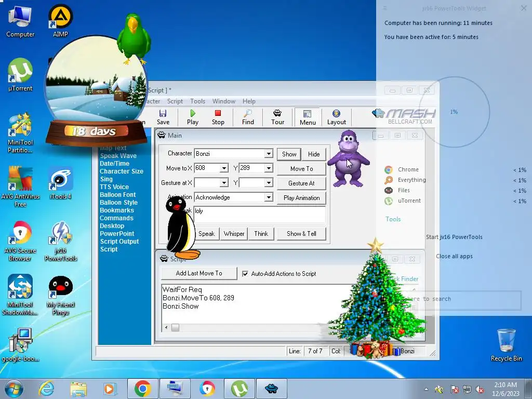Toggle Auto-Add Actions to Script checkbox
This screenshot has height=399, width=532.
245,273
